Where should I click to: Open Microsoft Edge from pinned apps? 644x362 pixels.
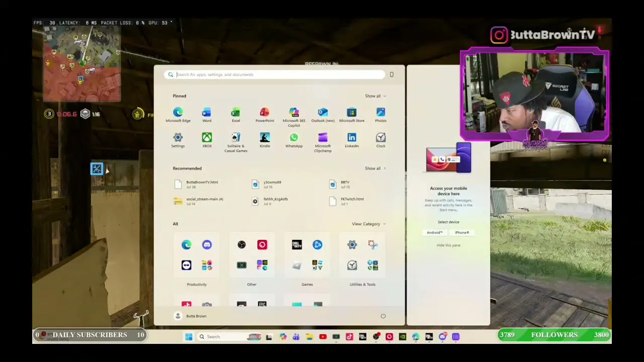178,115
